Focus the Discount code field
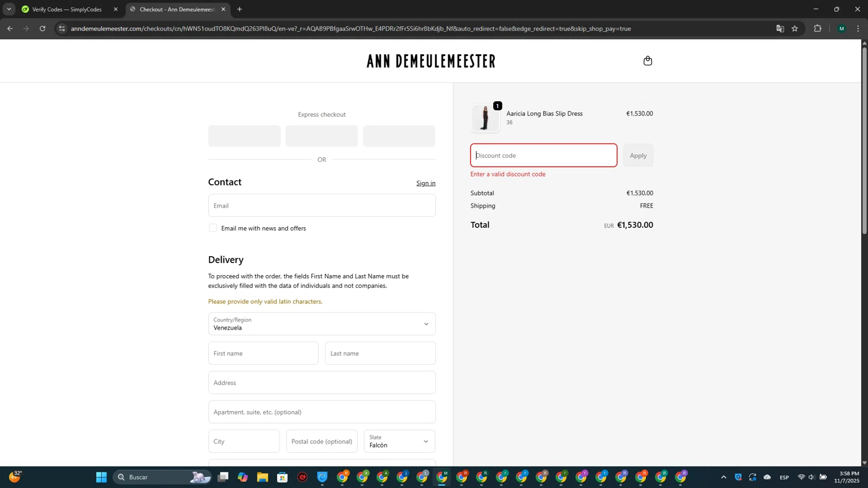This screenshot has height=488, width=868. click(x=543, y=156)
